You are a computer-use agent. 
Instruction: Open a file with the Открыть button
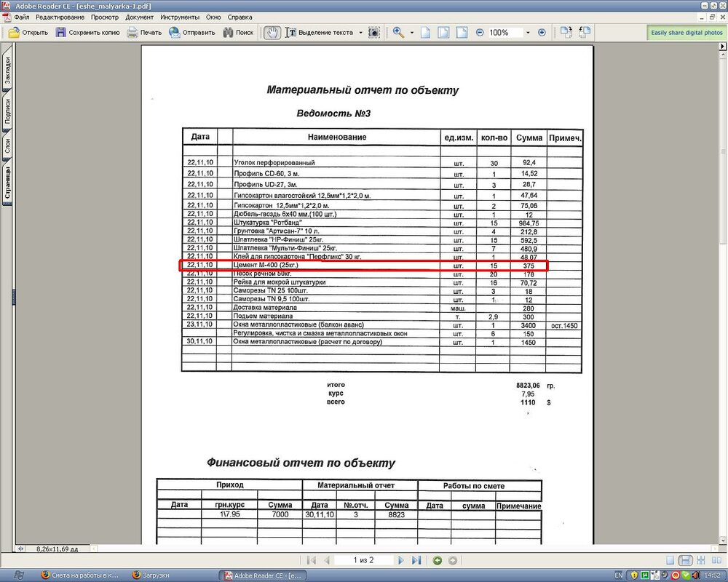coord(28,33)
